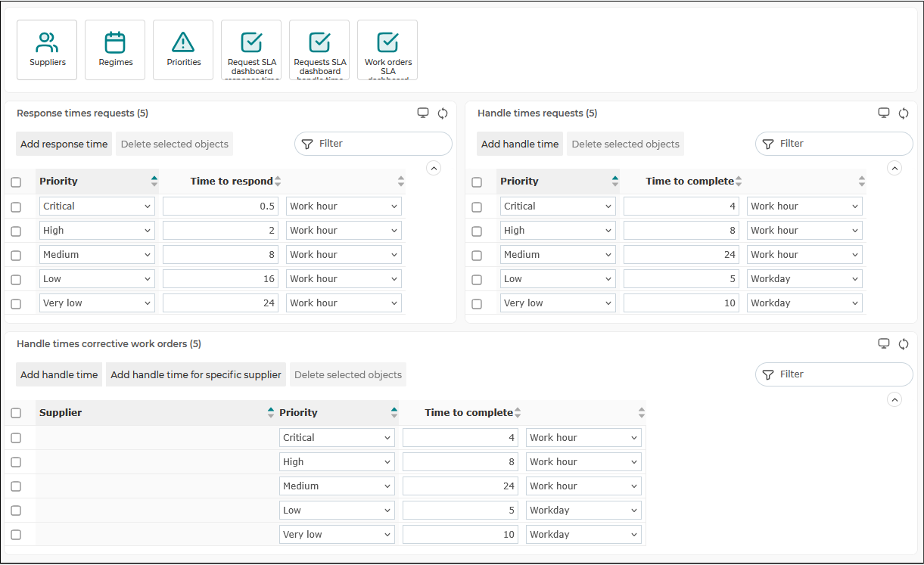
Task: Open the Suppliers tile
Action: click(47, 50)
